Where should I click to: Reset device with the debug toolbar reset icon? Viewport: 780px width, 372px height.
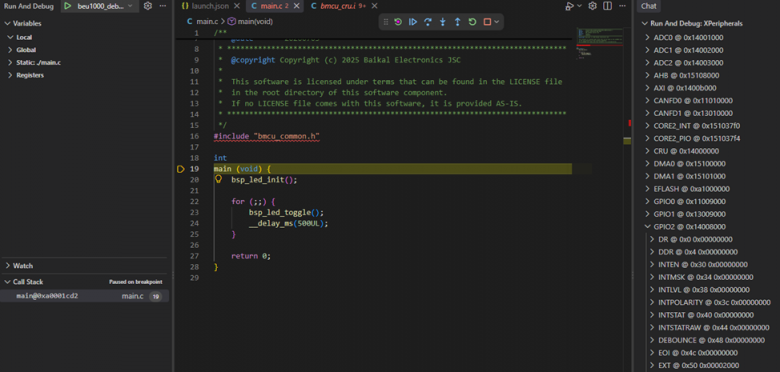click(x=398, y=22)
